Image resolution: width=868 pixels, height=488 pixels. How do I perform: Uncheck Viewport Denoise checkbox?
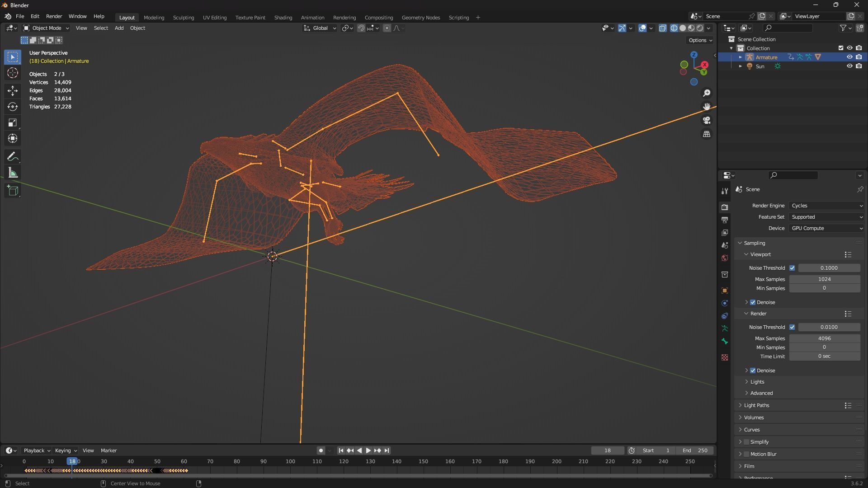tap(753, 302)
